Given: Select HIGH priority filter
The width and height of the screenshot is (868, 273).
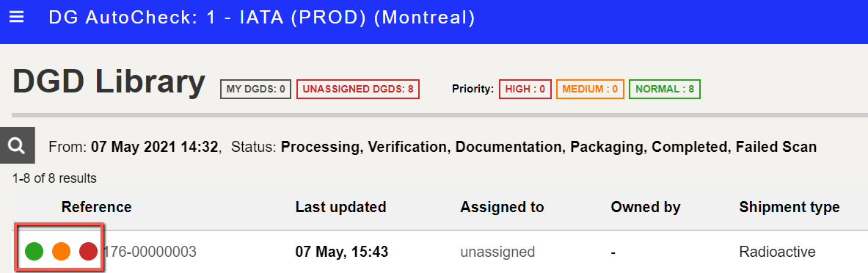Looking at the screenshot, I should (x=525, y=89).
